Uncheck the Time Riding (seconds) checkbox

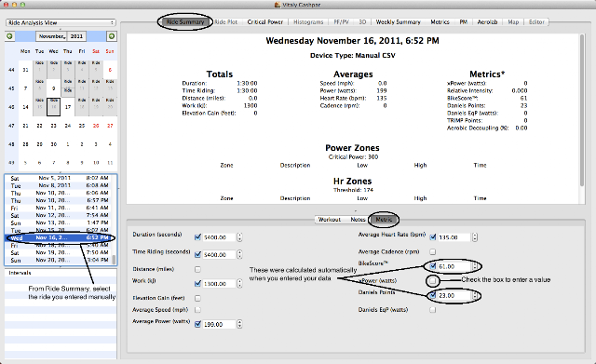pyautogui.click(x=197, y=254)
